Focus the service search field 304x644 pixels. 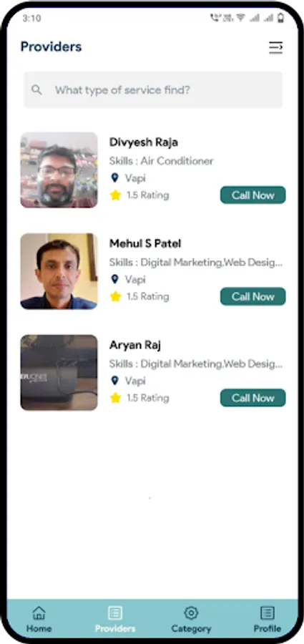click(153, 90)
